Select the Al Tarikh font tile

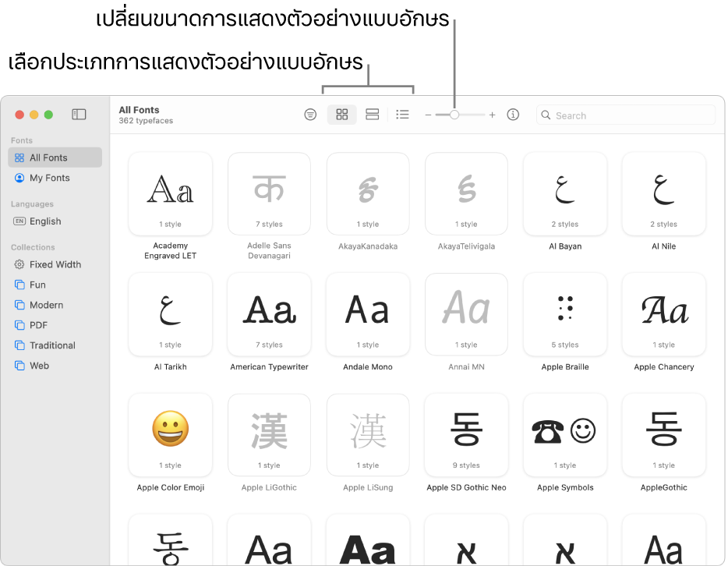(171, 315)
